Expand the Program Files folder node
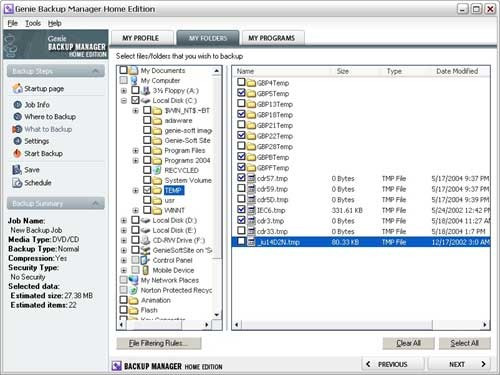This screenshot has height=375, width=500. [136, 151]
